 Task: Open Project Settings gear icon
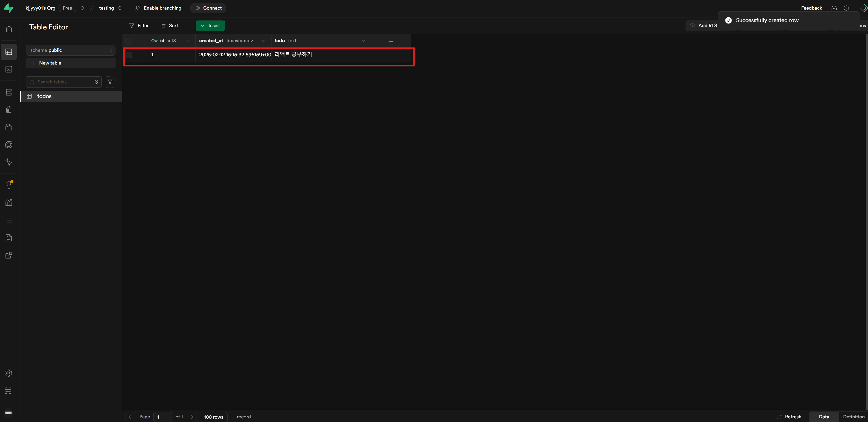point(9,373)
